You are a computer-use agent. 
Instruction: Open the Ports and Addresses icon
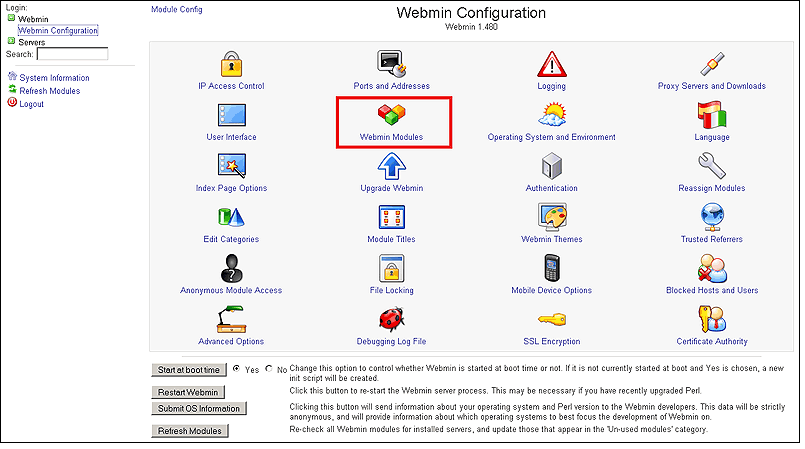(x=392, y=64)
